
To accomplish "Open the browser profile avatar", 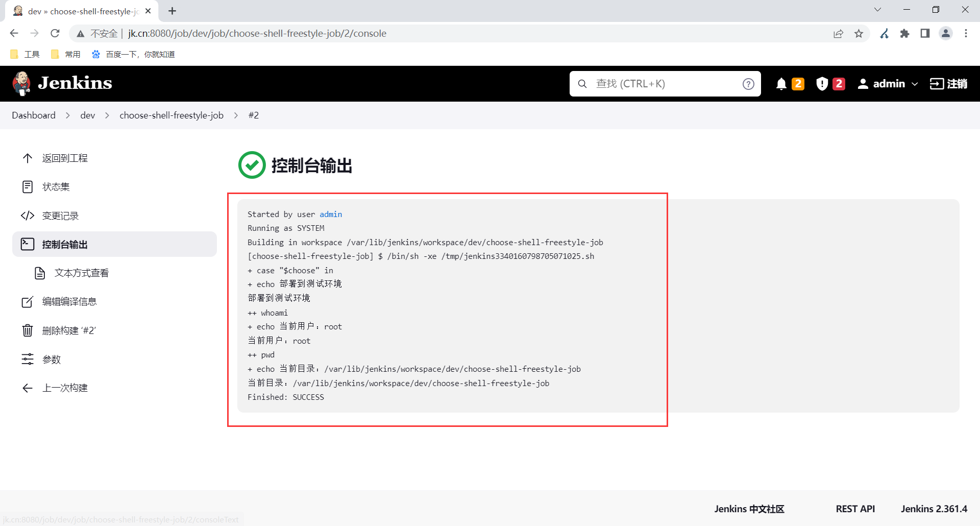I will (x=946, y=34).
